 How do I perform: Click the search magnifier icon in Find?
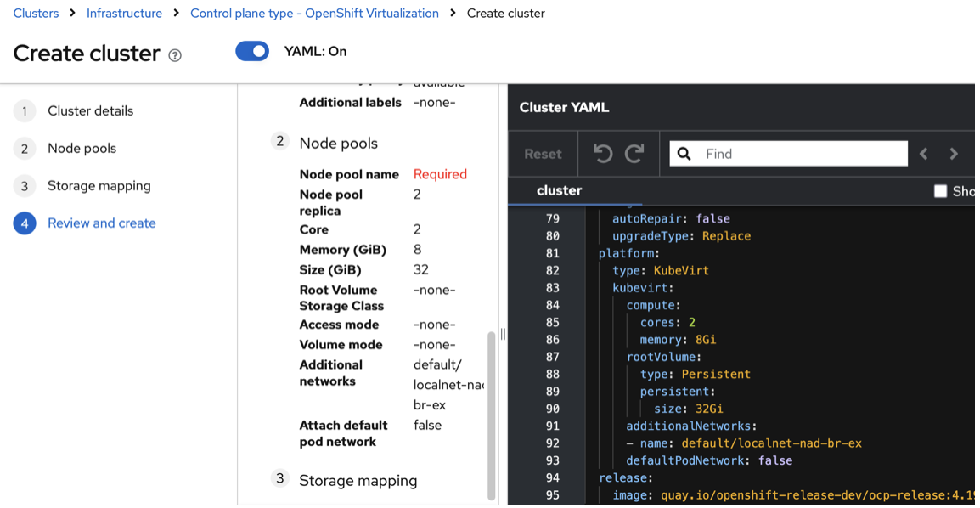[684, 154]
